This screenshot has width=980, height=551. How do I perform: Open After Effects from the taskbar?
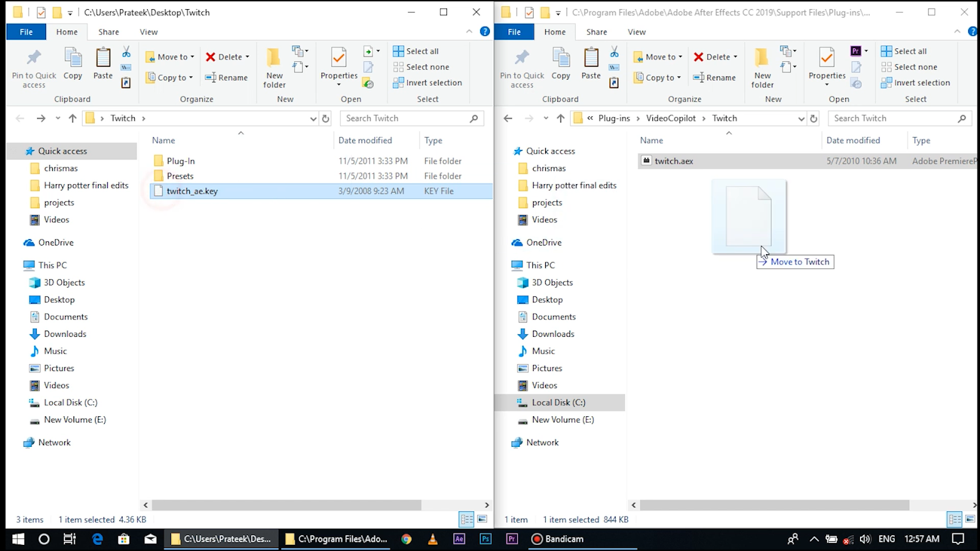(x=459, y=539)
